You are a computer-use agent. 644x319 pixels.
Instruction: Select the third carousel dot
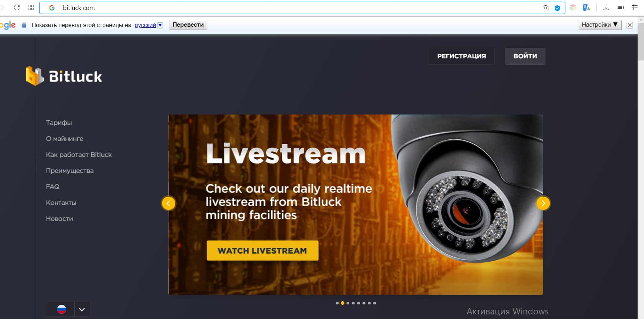pos(348,303)
